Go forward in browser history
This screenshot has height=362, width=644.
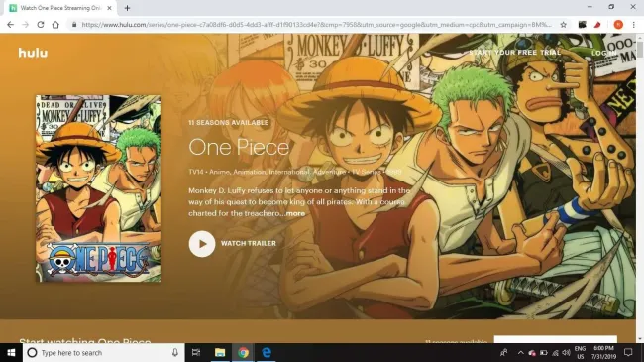coord(25,25)
